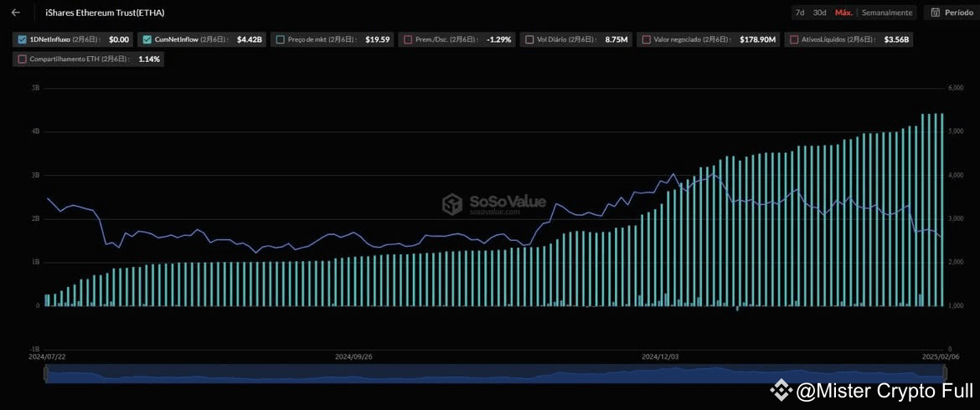Open the Período calendar icon
Image resolution: width=980 pixels, height=410 pixels.
pyautogui.click(x=936, y=13)
